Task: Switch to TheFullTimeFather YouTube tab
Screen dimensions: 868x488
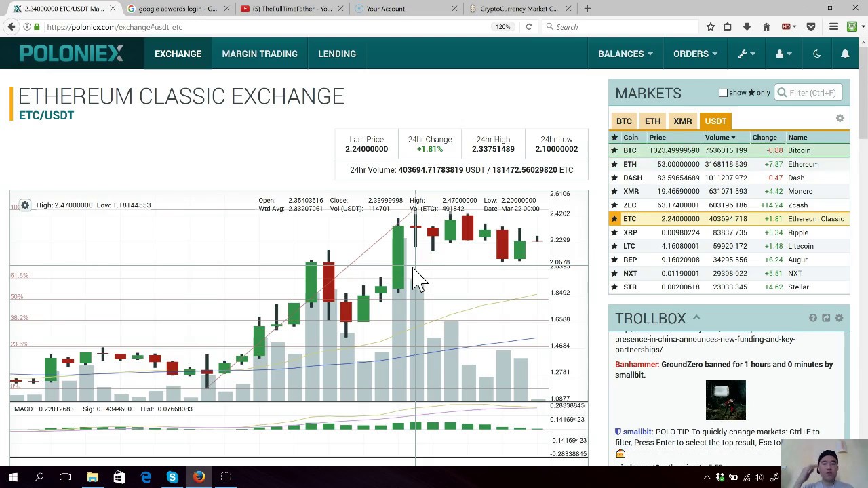Action: click(x=293, y=9)
